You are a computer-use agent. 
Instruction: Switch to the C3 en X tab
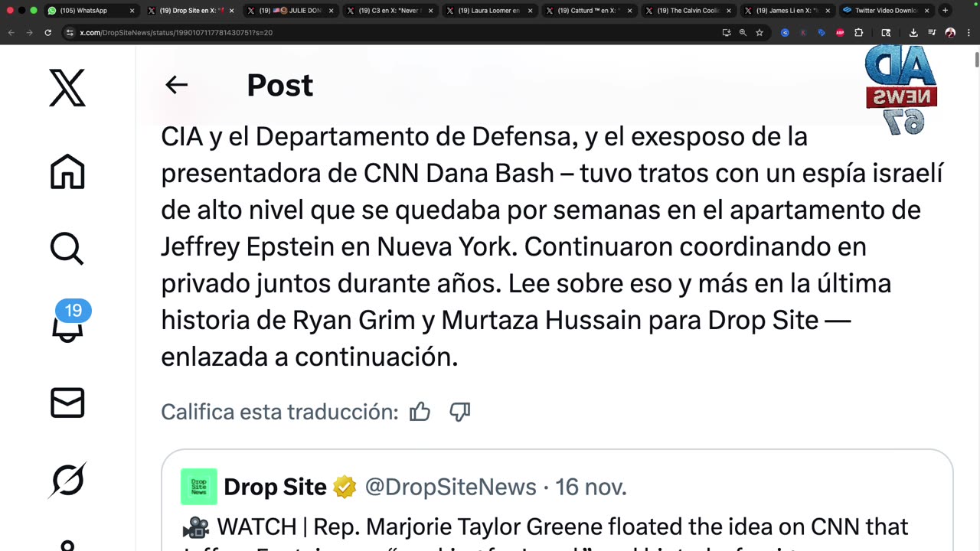click(390, 11)
